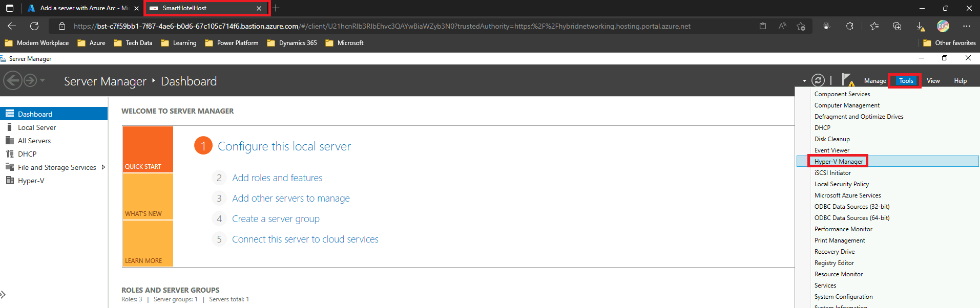Open a new browser tab

point(276,8)
